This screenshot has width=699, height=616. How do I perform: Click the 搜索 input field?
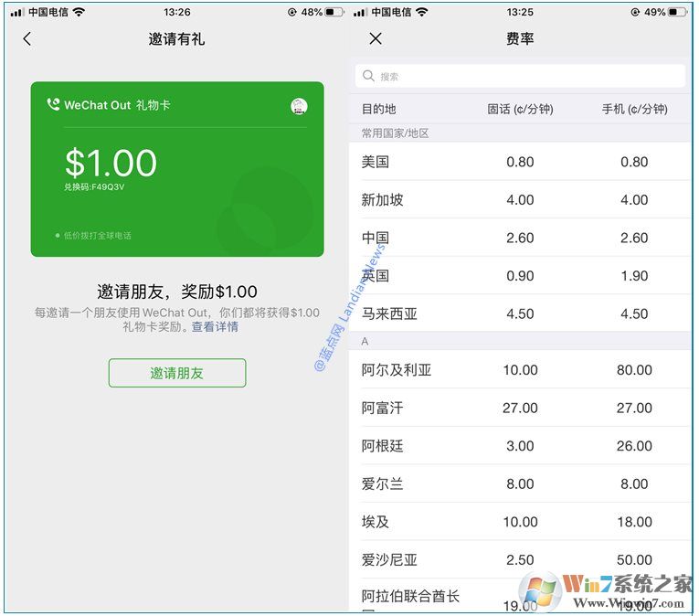520,76
